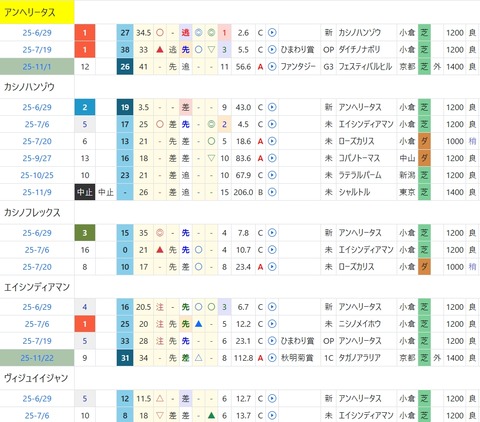Open the 25-9/27 race date link
This screenshot has height=422, width=480.
37,158
